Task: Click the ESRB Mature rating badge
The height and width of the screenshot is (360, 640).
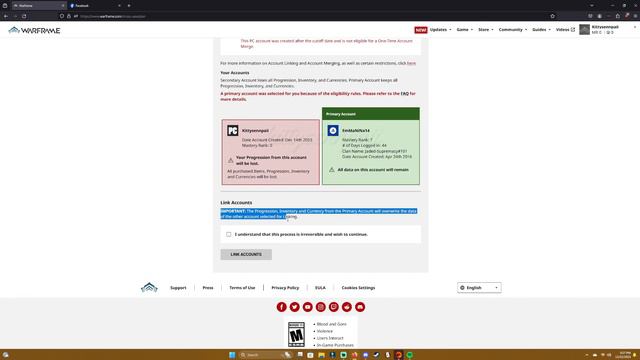Action: click(x=296, y=334)
